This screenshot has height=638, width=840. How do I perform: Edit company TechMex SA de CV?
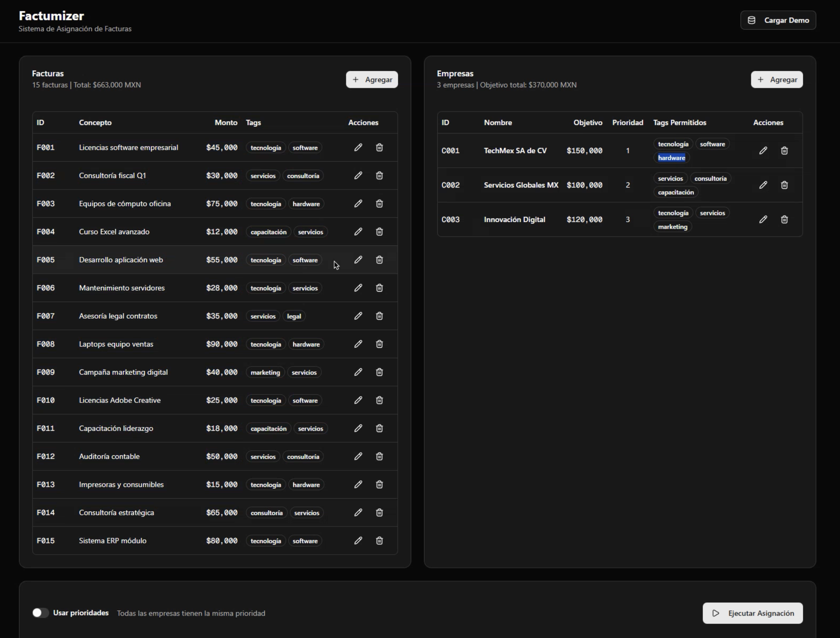(x=764, y=150)
